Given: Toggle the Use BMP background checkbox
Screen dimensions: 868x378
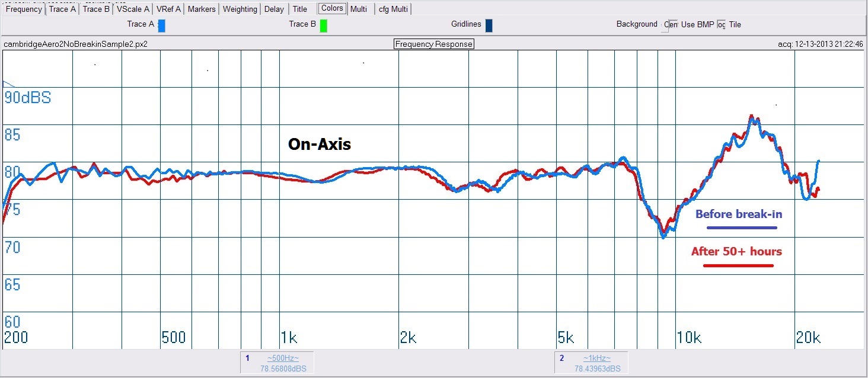Looking at the screenshot, I should click(x=671, y=25).
